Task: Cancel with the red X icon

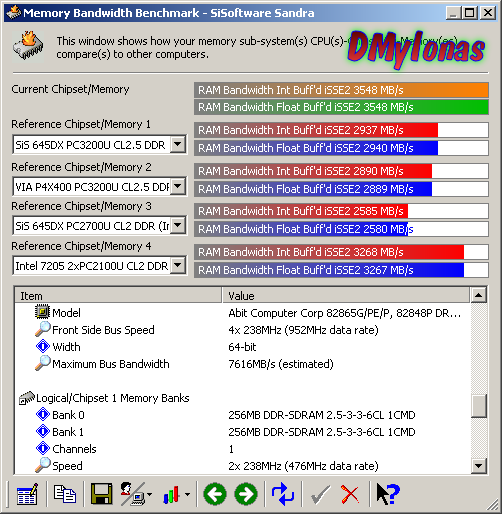Action: pos(350,494)
